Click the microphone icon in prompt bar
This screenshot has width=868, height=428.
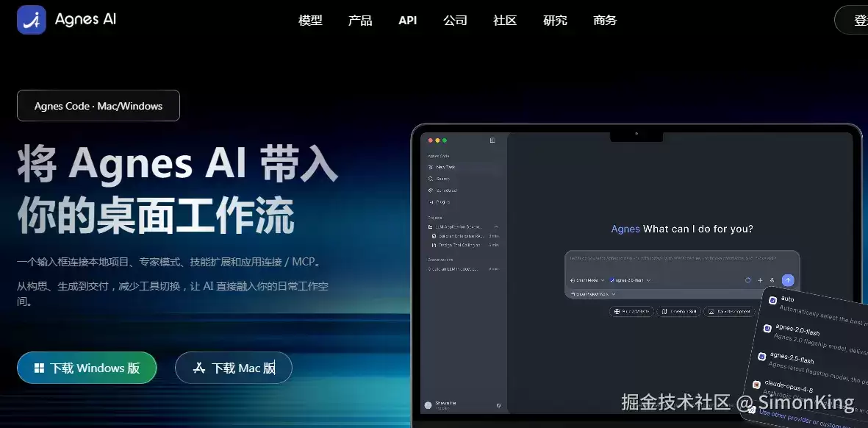tap(772, 280)
